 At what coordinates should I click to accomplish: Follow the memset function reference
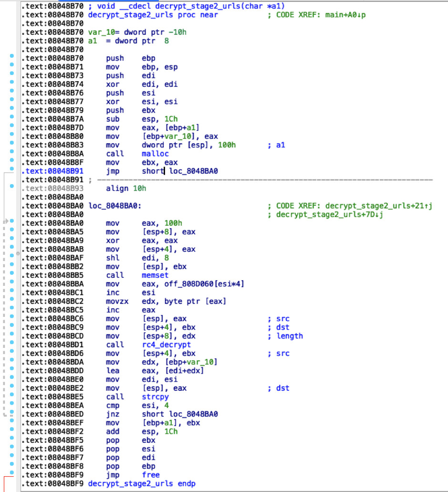(155, 275)
